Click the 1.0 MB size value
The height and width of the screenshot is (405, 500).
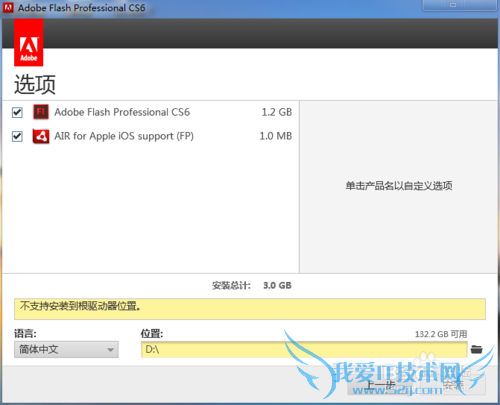276,136
